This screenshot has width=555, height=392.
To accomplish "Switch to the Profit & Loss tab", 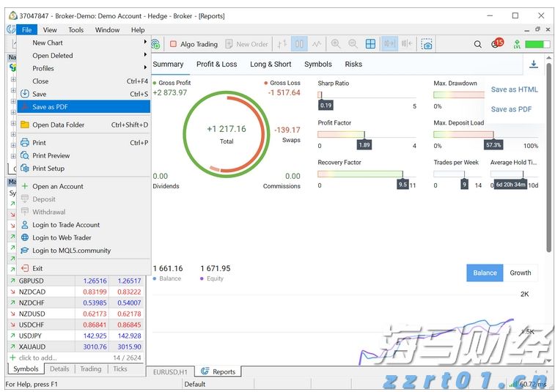I will (216, 64).
